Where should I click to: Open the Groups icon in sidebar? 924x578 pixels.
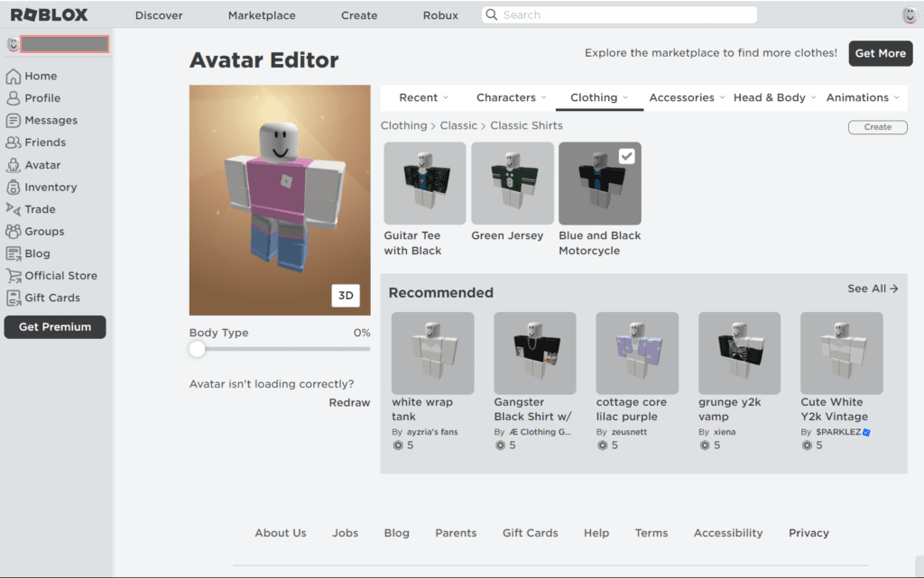point(13,232)
